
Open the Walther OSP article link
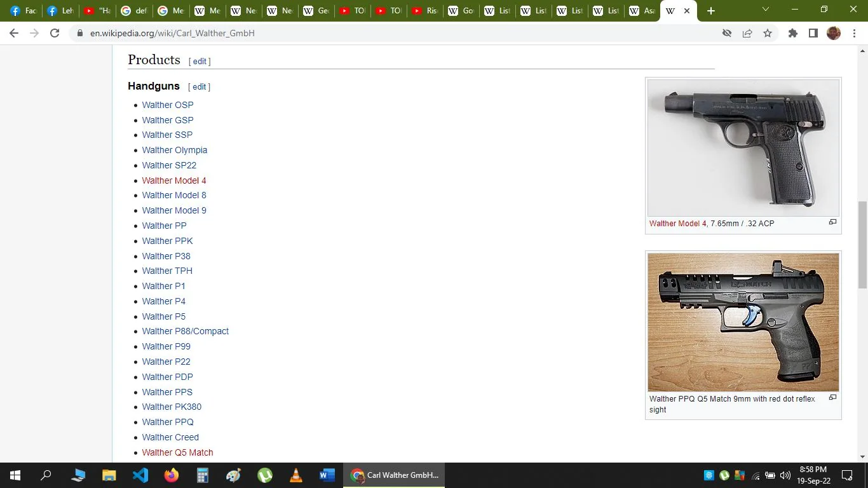click(x=168, y=105)
